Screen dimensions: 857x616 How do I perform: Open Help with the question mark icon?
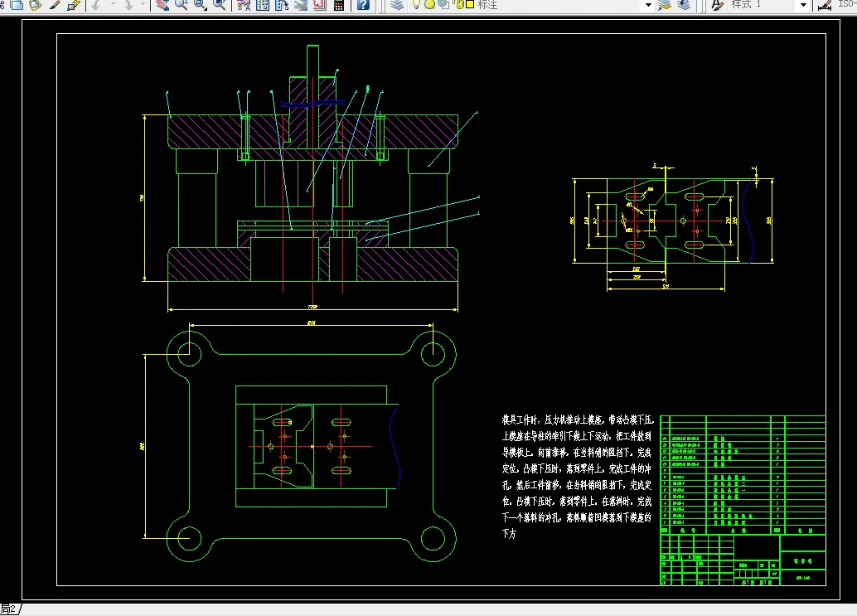363,5
